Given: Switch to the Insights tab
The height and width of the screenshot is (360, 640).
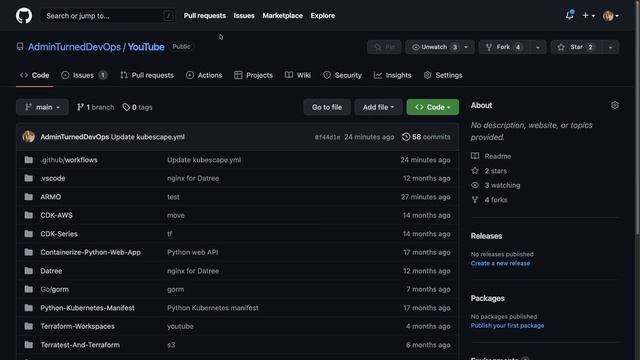Looking at the screenshot, I should 393,75.
